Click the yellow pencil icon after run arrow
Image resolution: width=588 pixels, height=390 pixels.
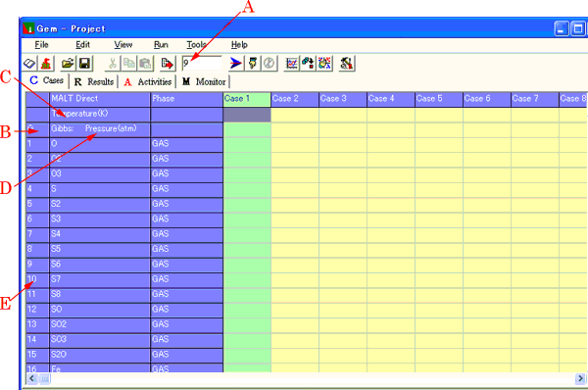pos(253,64)
